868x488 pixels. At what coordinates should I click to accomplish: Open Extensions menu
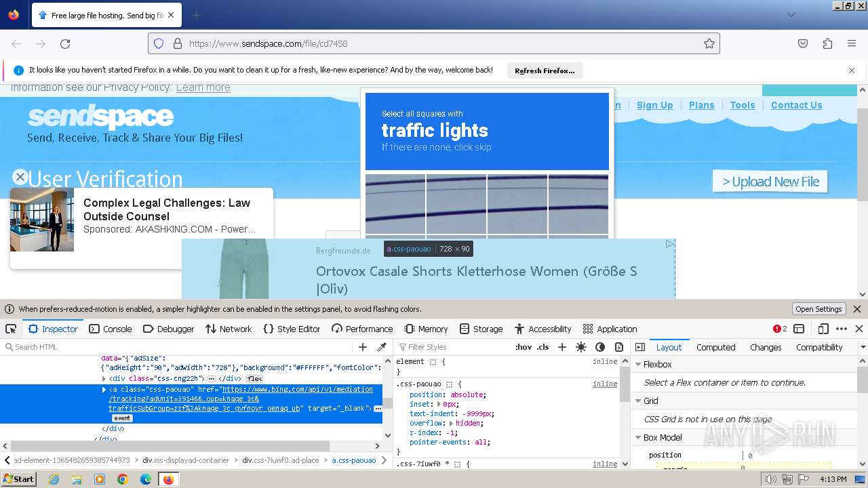point(827,43)
